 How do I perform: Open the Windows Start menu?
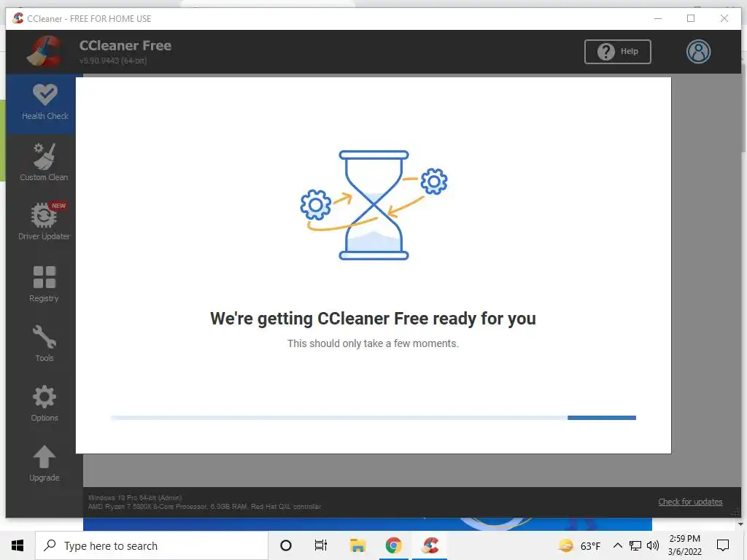[x=18, y=545]
